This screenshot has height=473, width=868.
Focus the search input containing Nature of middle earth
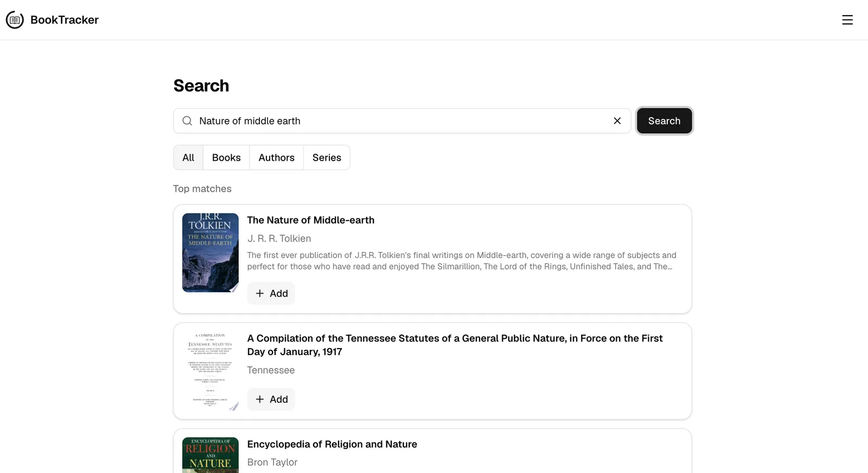[x=401, y=121]
